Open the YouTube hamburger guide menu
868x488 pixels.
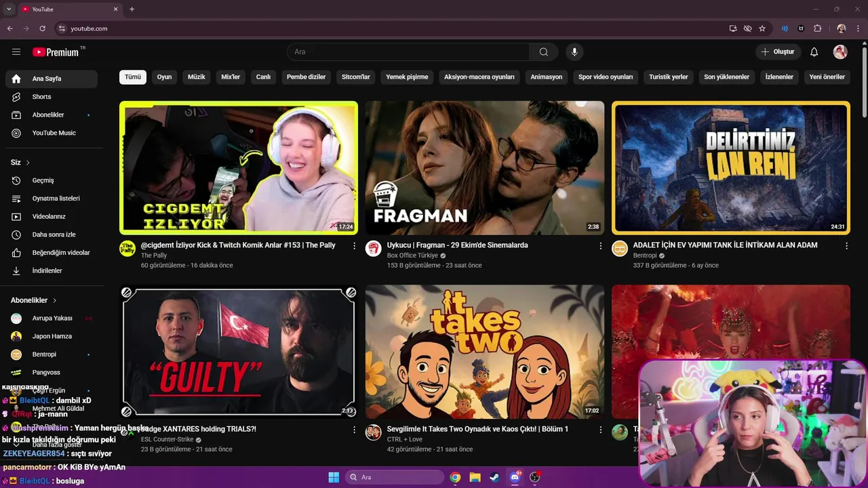[x=16, y=52]
